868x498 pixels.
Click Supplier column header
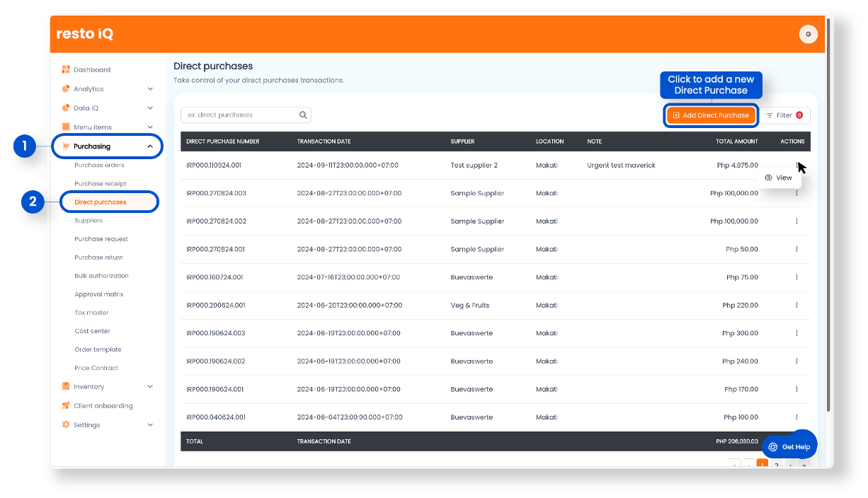coord(462,141)
